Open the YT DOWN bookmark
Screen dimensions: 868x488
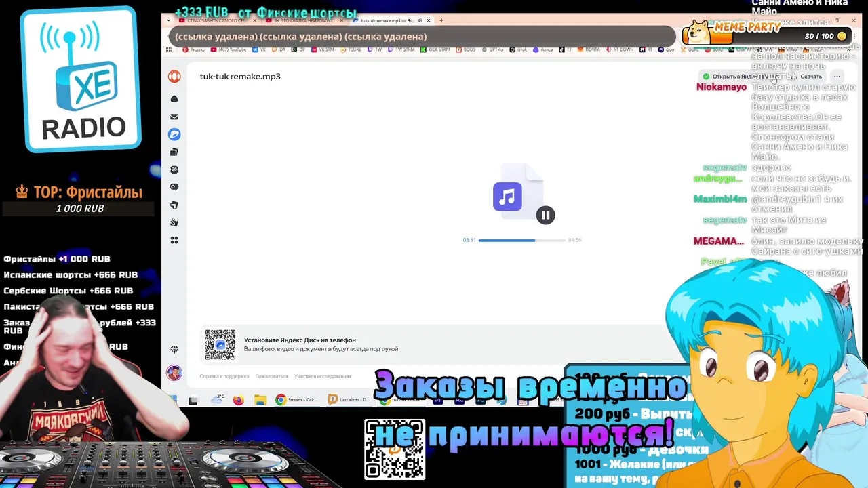coord(619,49)
